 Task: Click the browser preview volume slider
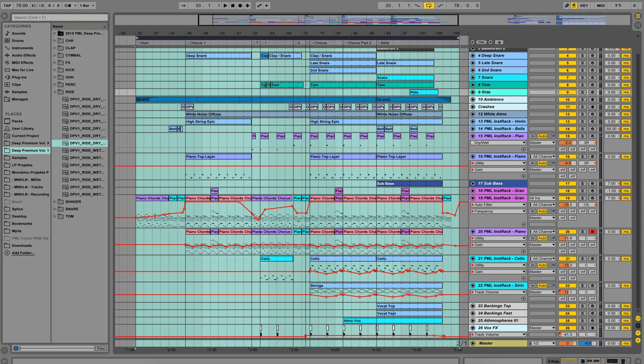57,348
